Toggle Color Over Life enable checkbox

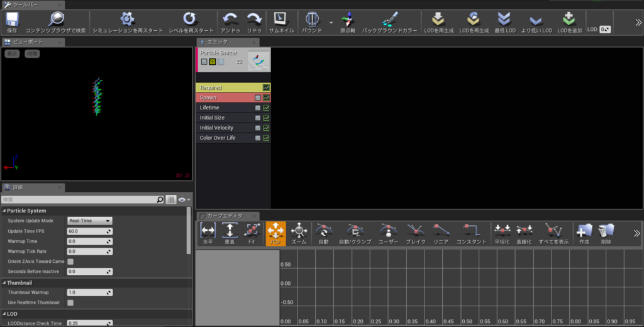pos(257,138)
